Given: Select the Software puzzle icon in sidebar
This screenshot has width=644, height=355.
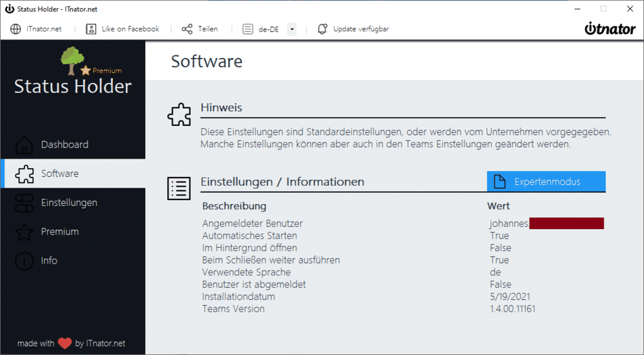Looking at the screenshot, I should (25, 174).
